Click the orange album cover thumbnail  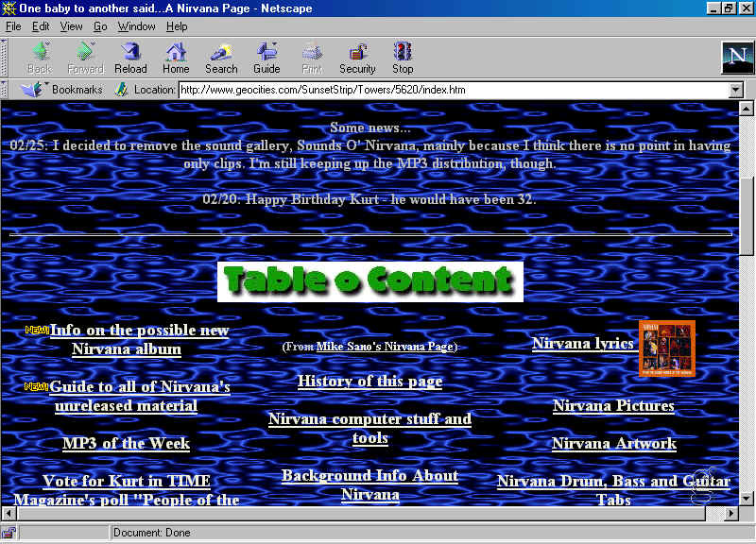click(667, 348)
